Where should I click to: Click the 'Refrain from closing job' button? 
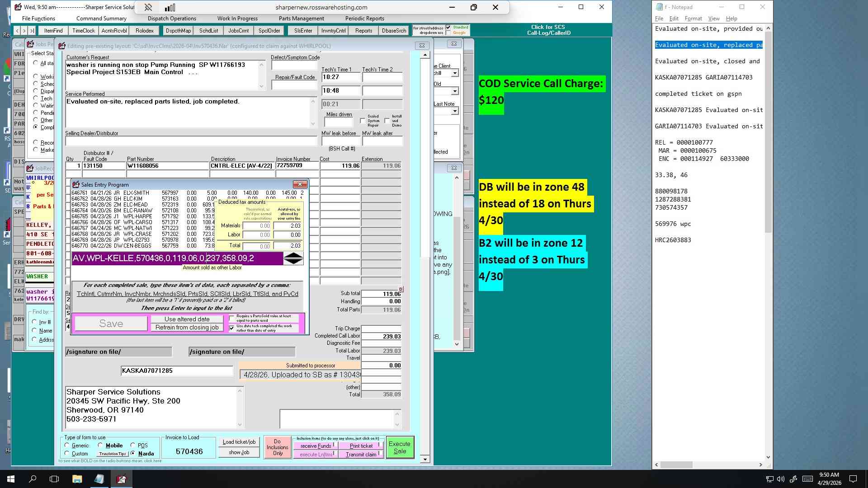[187, 328]
